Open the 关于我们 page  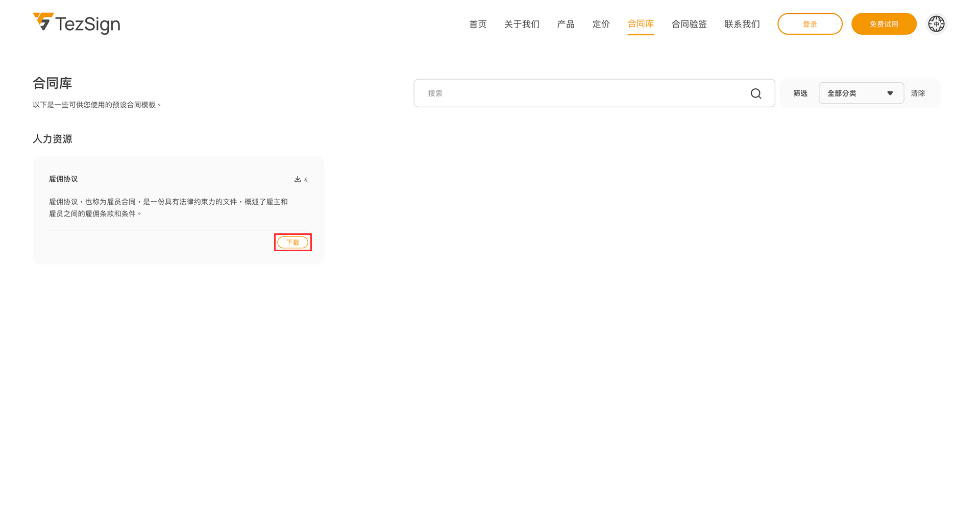[x=522, y=24]
